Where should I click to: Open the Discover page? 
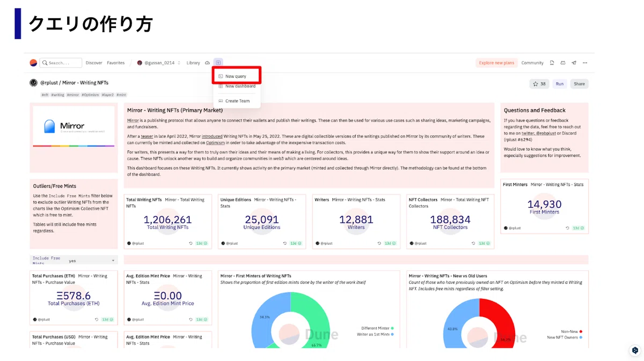[94, 63]
